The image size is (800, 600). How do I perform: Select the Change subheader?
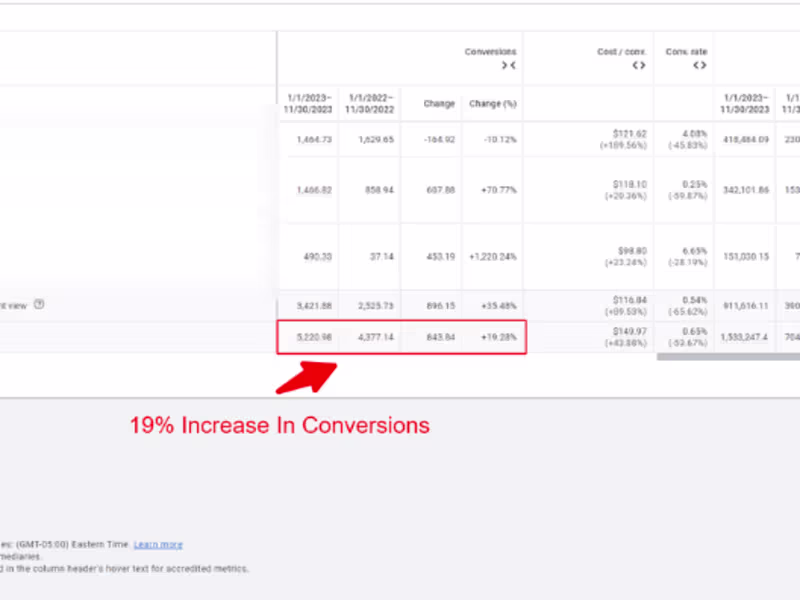click(439, 104)
